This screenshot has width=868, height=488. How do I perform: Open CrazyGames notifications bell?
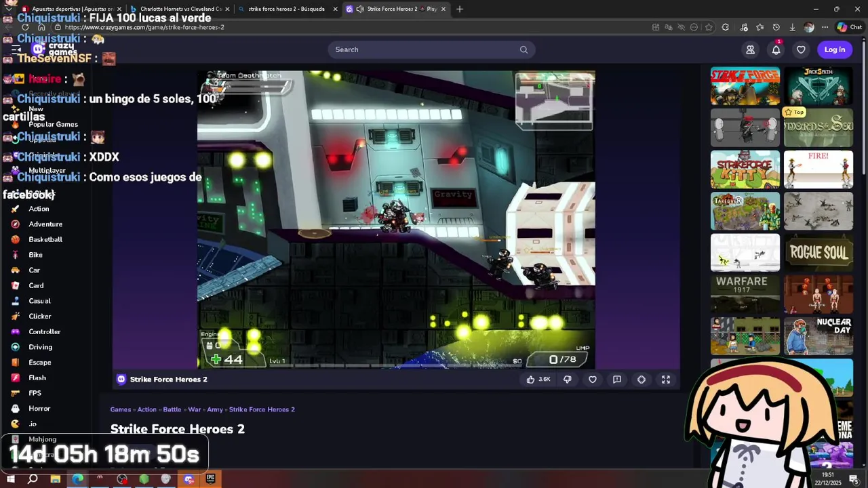pos(776,49)
